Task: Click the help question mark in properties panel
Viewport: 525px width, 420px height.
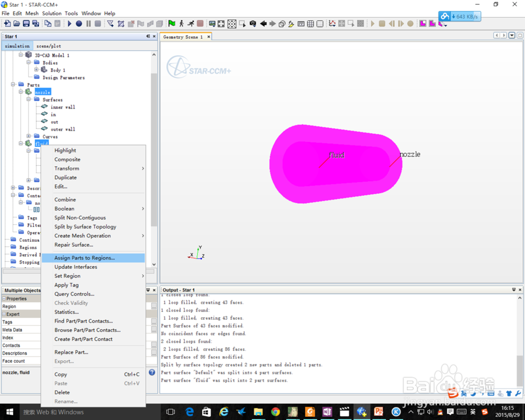Action: pyautogui.click(x=152, y=372)
